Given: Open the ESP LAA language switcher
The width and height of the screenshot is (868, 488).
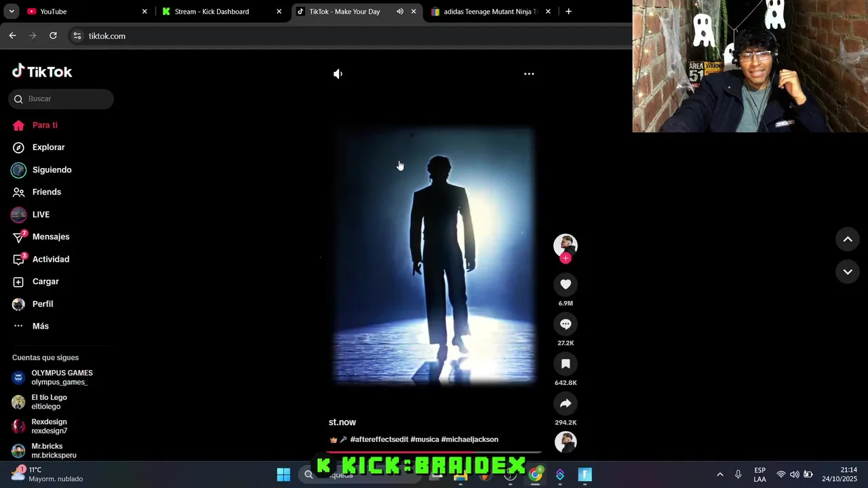Looking at the screenshot, I should [760, 474].
